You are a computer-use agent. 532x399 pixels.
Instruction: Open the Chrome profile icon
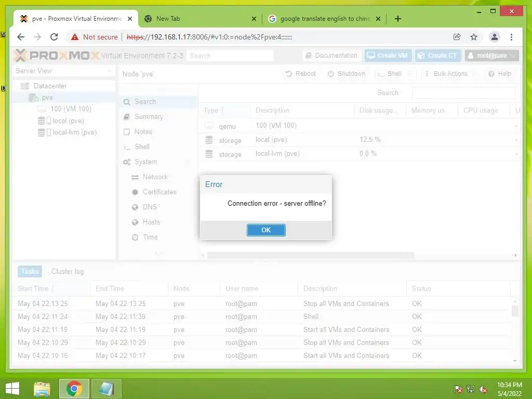pos(495,37)
